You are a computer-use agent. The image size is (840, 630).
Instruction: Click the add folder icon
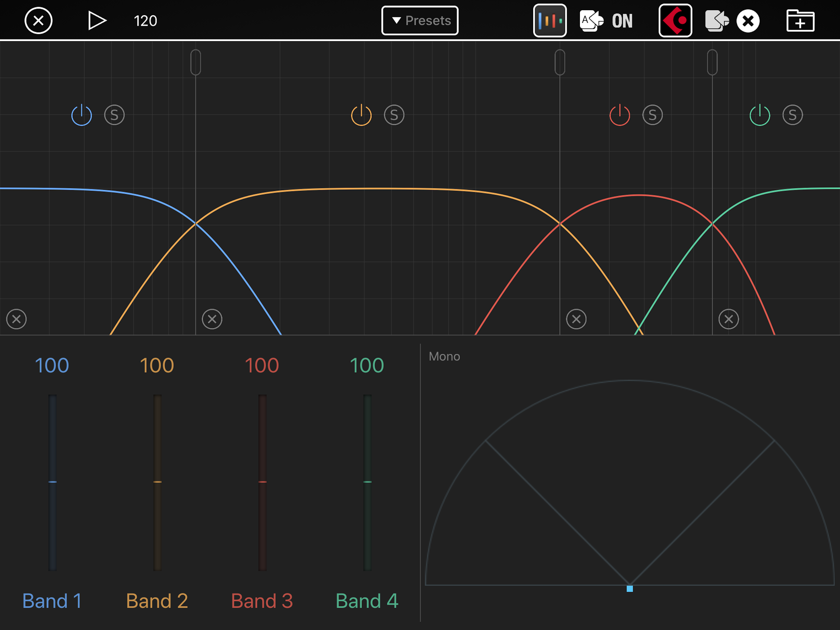click(800, 21)
